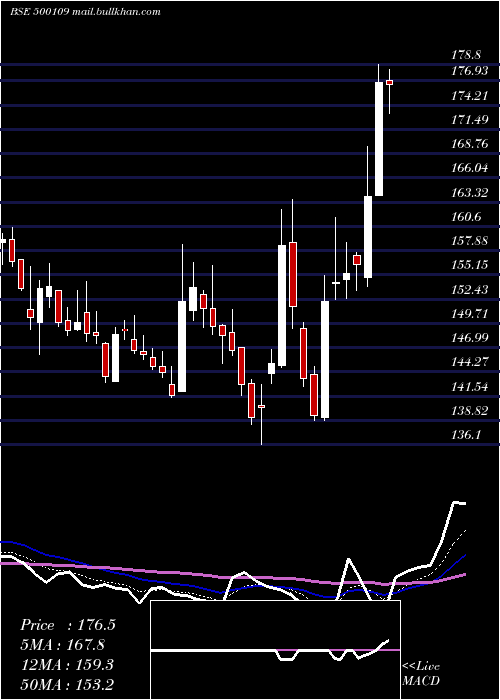Click the 138.82 price level label
This screenshot has height=700, width=500.
click(x=470, y=411)
